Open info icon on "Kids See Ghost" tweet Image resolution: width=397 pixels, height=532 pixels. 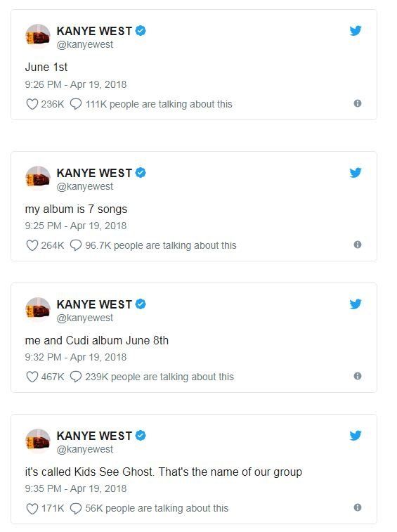[357, 507]
